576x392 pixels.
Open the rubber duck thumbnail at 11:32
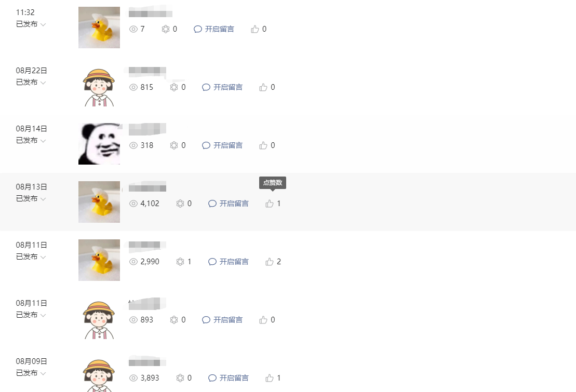pos(99,28)
